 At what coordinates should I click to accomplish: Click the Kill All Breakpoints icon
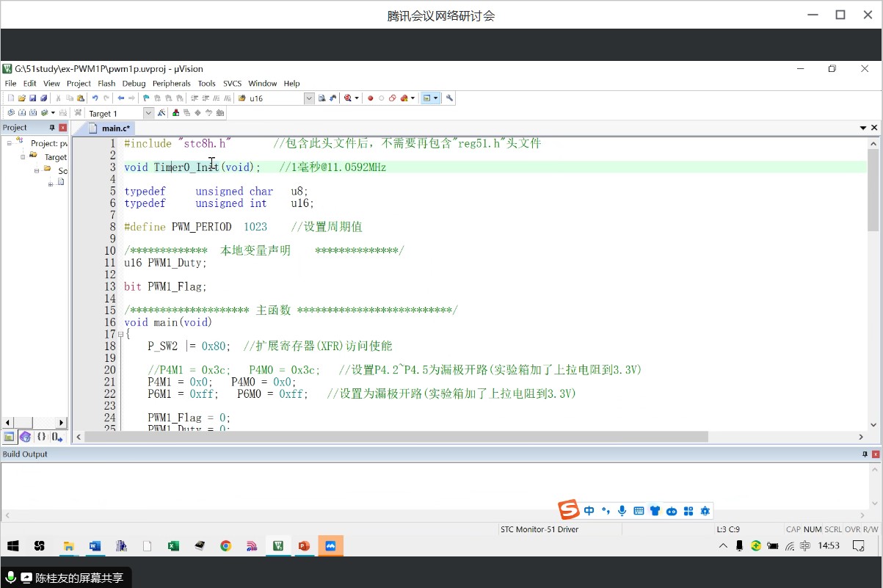pyautogui.click(x=403, y=98)
